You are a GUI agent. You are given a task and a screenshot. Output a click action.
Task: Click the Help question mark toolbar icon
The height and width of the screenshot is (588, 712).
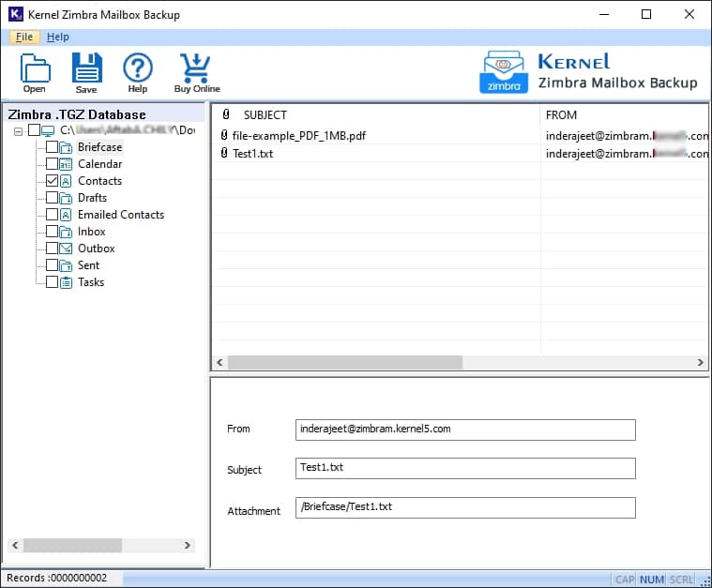(138, 68)
